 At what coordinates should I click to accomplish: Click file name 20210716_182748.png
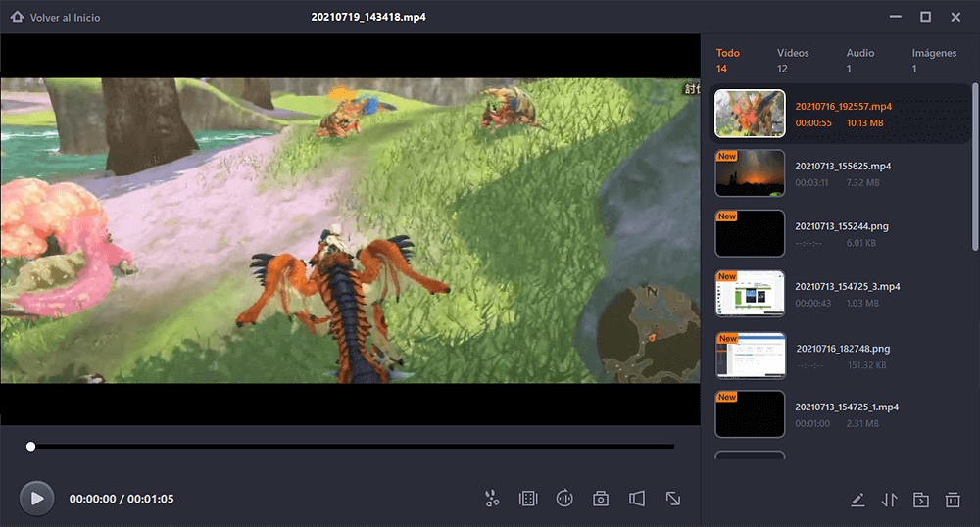pyautogui.click(x=843, y=349)
